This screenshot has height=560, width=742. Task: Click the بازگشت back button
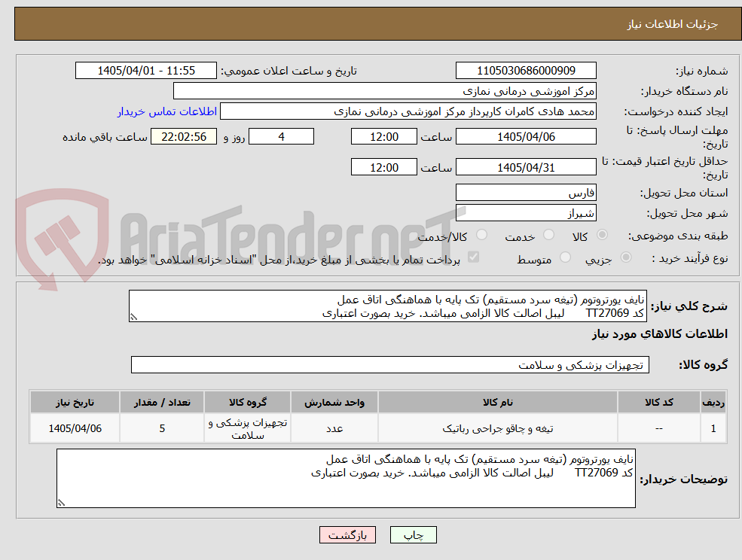347,535
